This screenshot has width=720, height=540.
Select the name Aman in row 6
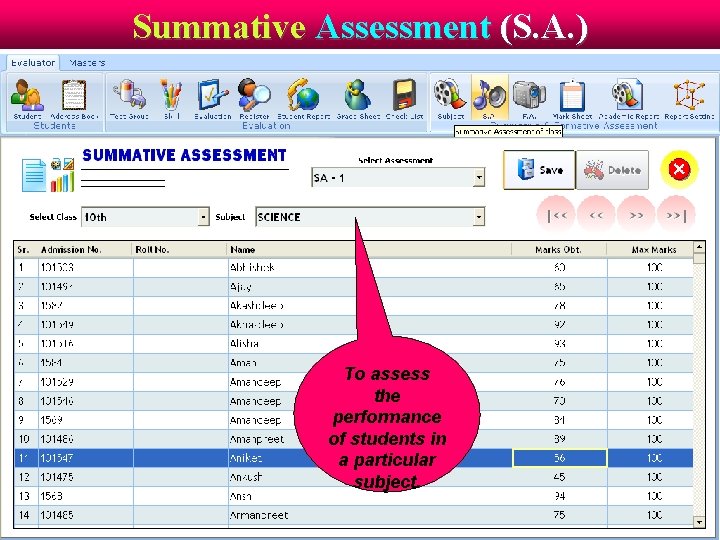243,363
